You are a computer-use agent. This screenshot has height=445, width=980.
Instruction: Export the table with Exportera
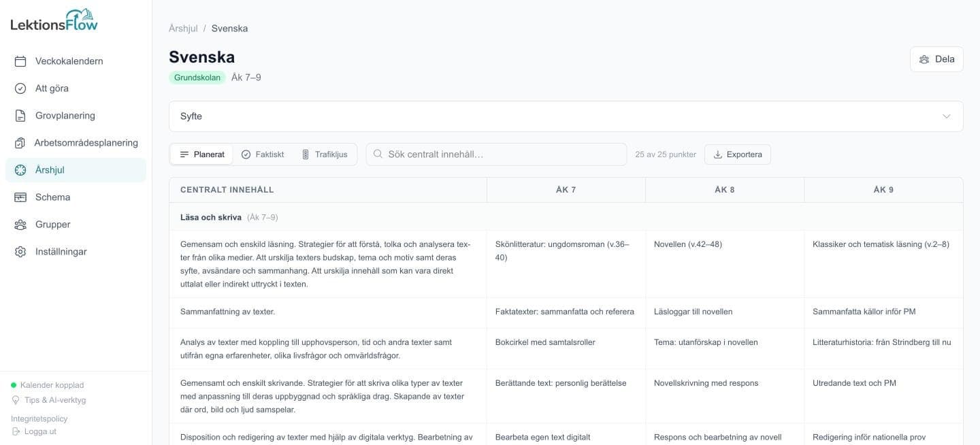click(738, 154)
